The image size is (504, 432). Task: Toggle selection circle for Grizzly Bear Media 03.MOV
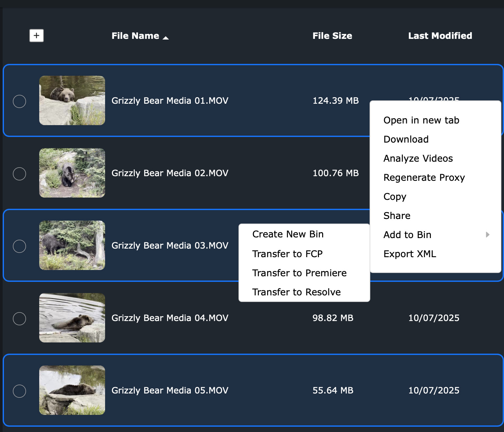tap(19, 246)
